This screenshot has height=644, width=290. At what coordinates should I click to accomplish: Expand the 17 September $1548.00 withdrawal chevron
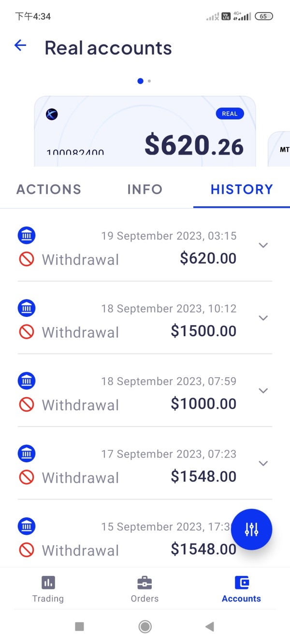[x=263, y=463]
